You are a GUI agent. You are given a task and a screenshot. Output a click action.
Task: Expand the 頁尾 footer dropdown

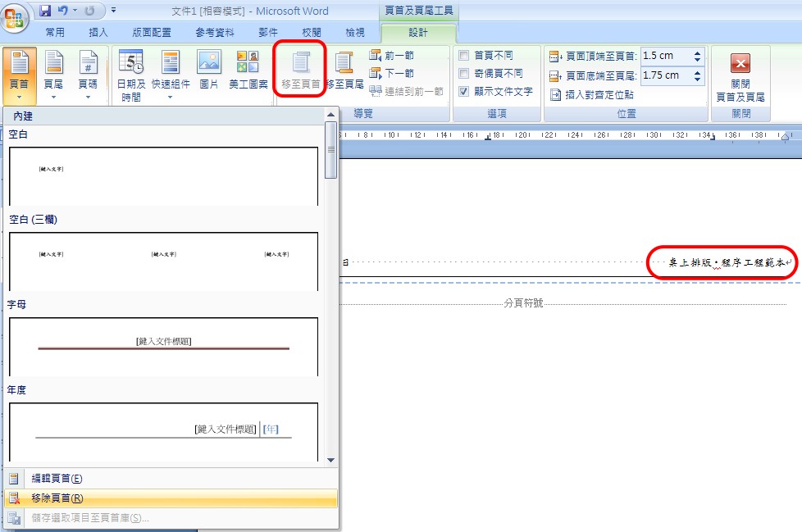[53, 75]
